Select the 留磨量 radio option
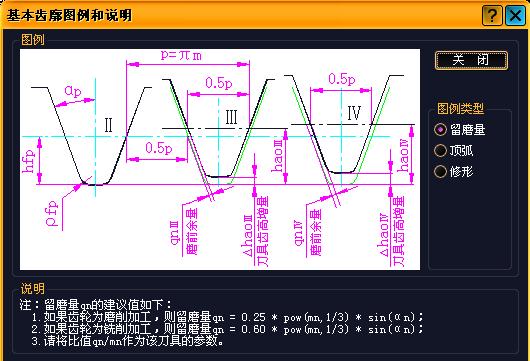This screenshot has width=530, height=361. point(460,129)
